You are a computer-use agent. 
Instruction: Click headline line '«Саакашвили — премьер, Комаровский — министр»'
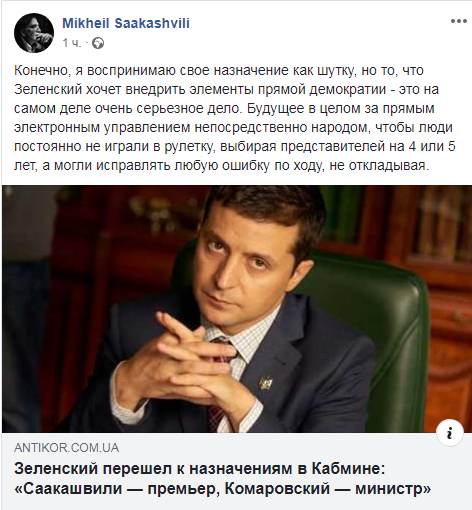pyautogui.click(x=223, y=489)
